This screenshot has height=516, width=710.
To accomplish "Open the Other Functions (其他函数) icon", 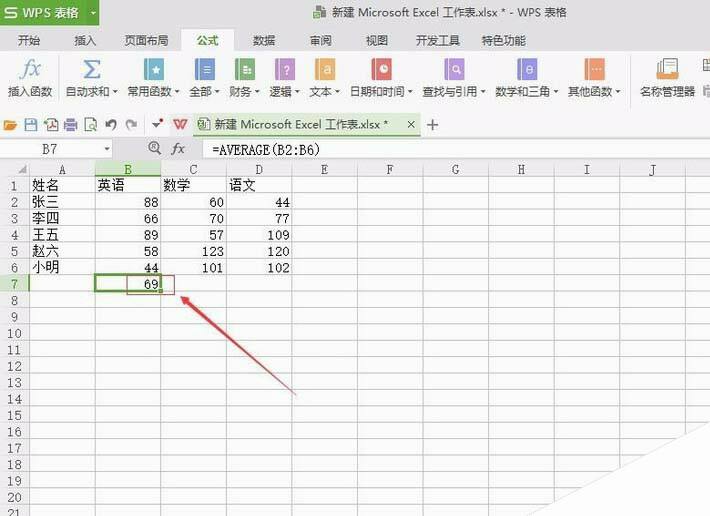I will click(x=594, y=69).
